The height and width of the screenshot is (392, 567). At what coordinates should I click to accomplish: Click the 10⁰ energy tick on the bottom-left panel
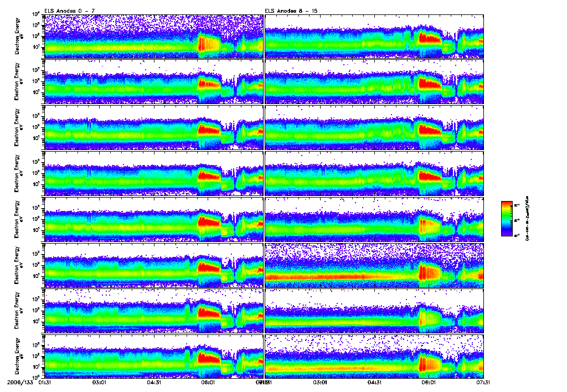pyautogui.click(x=36, y=377)
